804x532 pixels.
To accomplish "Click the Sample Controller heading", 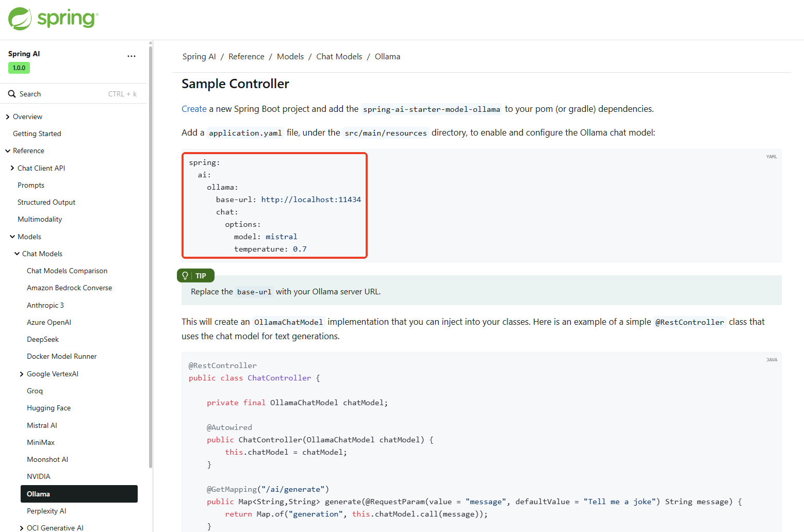I will [235, 84].
